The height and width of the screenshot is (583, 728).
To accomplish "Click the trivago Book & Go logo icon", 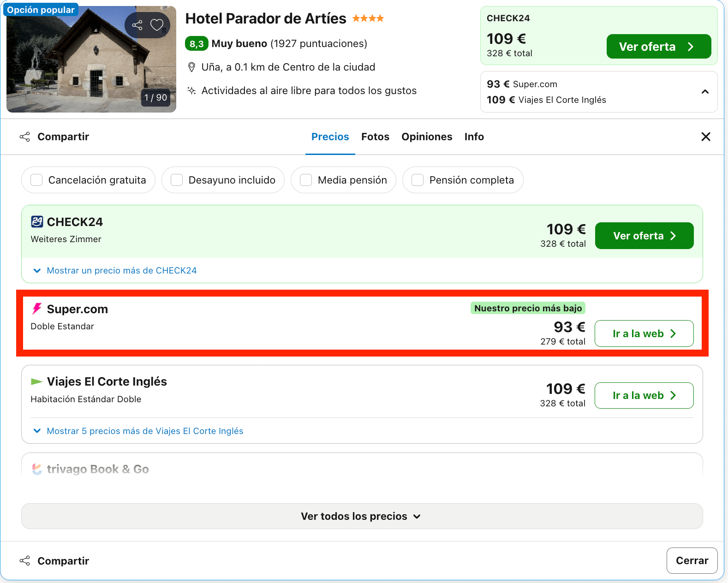I will tap(37, 469).
